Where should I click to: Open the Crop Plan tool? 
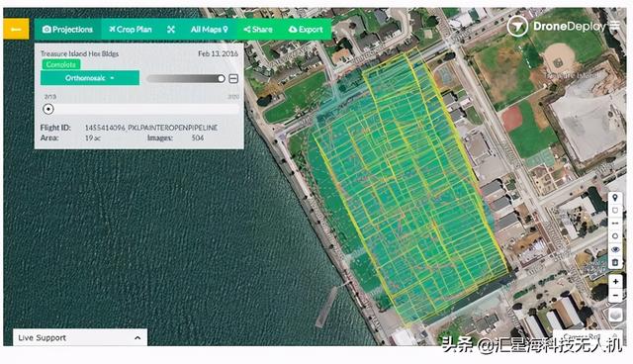point(131,30)
